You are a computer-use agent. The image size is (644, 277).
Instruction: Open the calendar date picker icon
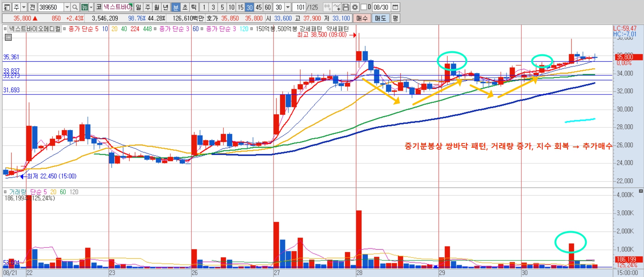point(396,7)
